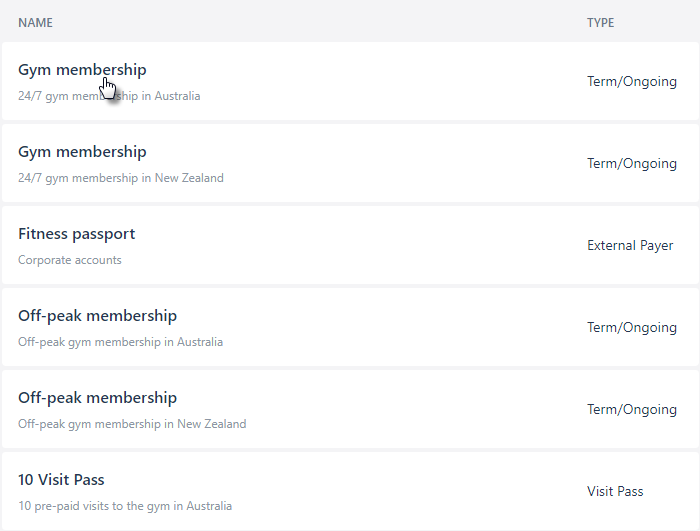The image size is (700, 531).
Task: Click '24/7 gym membership in New Zealand' description
Action: tap(121, 178)
